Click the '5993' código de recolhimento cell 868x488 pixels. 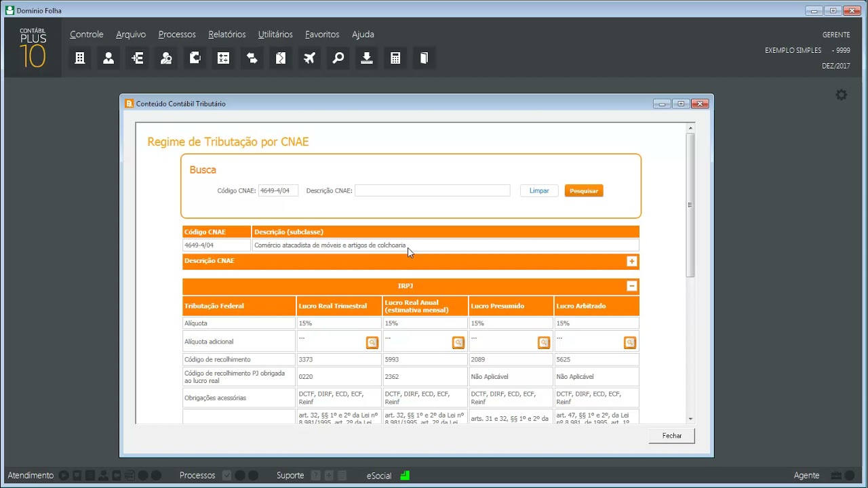425,360
